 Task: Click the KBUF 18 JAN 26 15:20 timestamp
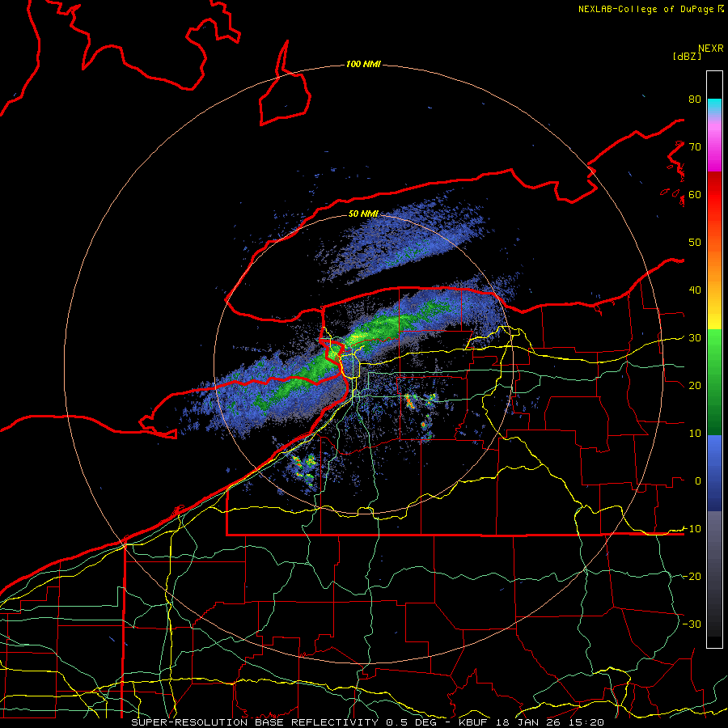(531, 722)
